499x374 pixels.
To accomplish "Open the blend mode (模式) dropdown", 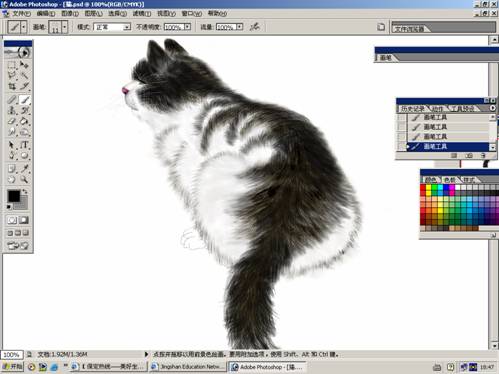I will pos(112,27).
